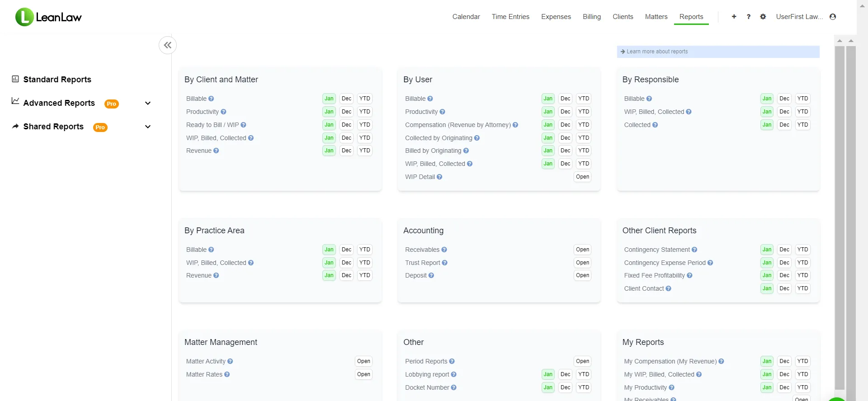Select Dec for By Practice Area Revenue

347,275
